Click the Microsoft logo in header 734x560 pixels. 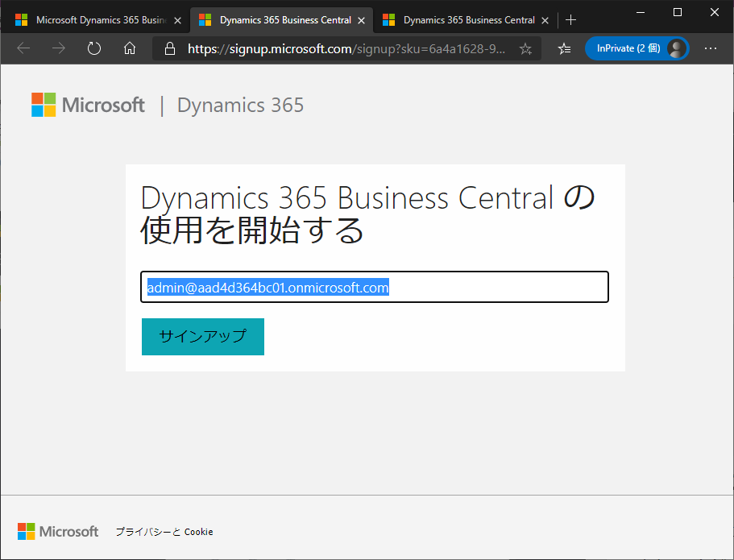[88, 105]
